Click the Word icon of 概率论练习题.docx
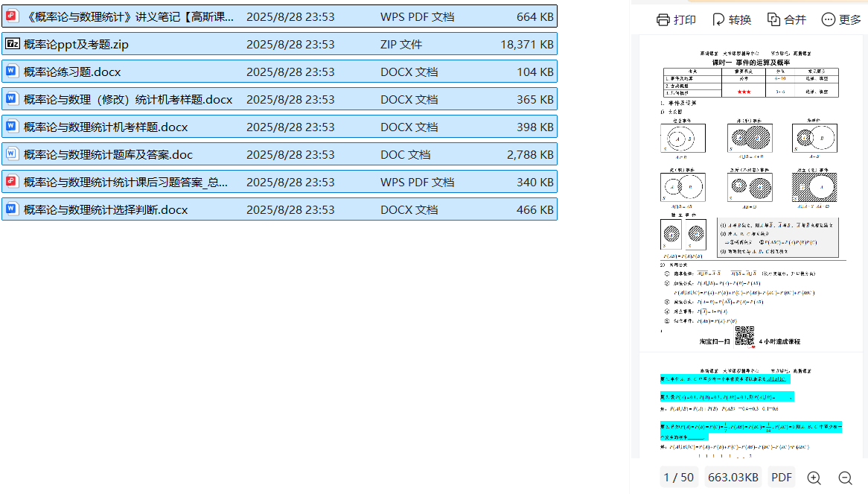 [12, 72]
